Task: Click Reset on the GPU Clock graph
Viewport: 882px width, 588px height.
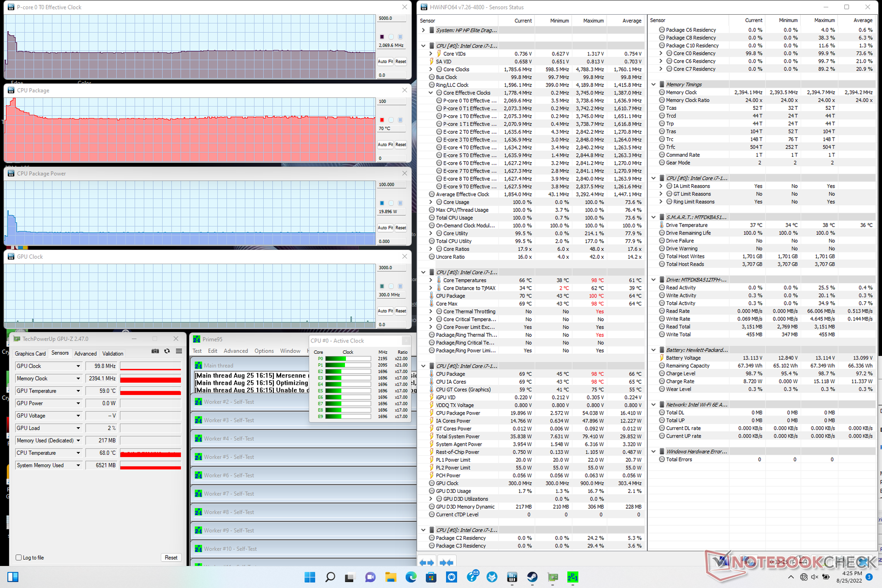Action: click(401, 311)
